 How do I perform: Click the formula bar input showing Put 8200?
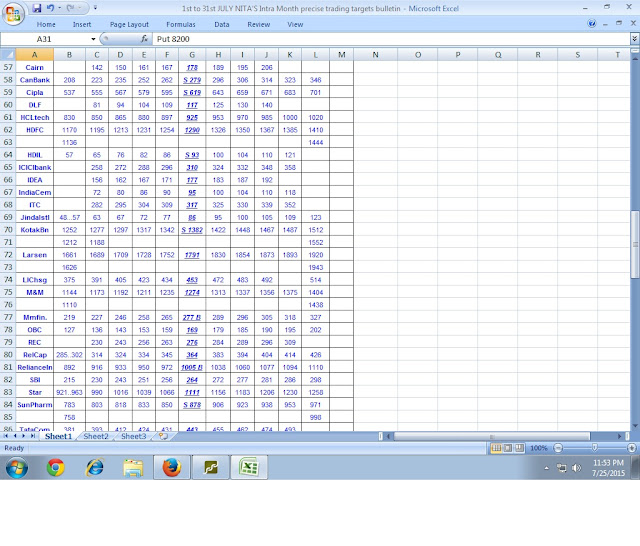click(391, 39)
